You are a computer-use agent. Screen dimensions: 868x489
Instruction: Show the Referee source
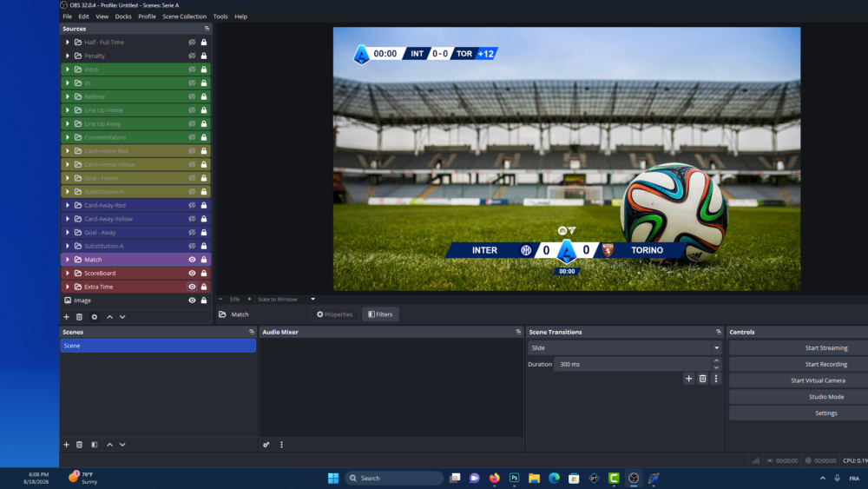pyautogui.click(x=192, y=96)
